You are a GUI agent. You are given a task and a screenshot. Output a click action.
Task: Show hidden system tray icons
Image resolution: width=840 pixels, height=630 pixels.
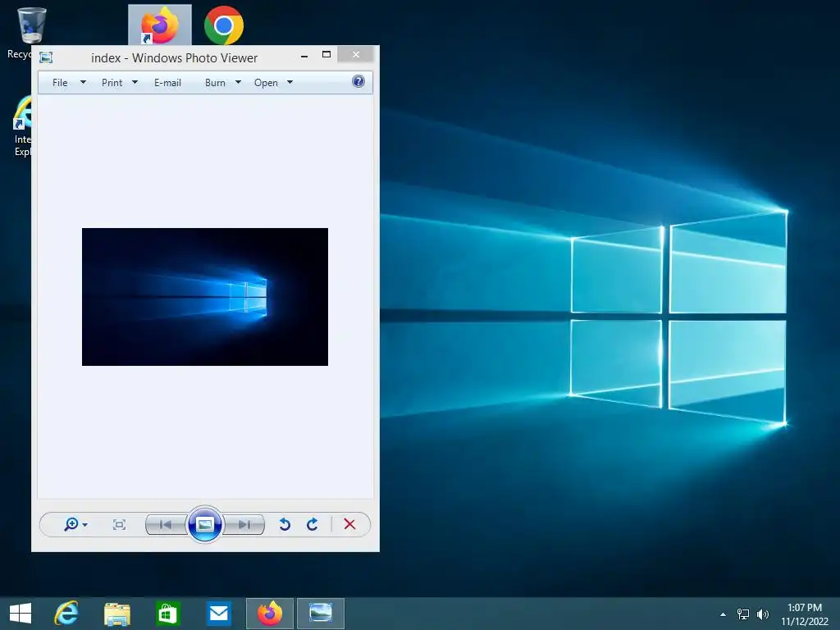point(724,614)
